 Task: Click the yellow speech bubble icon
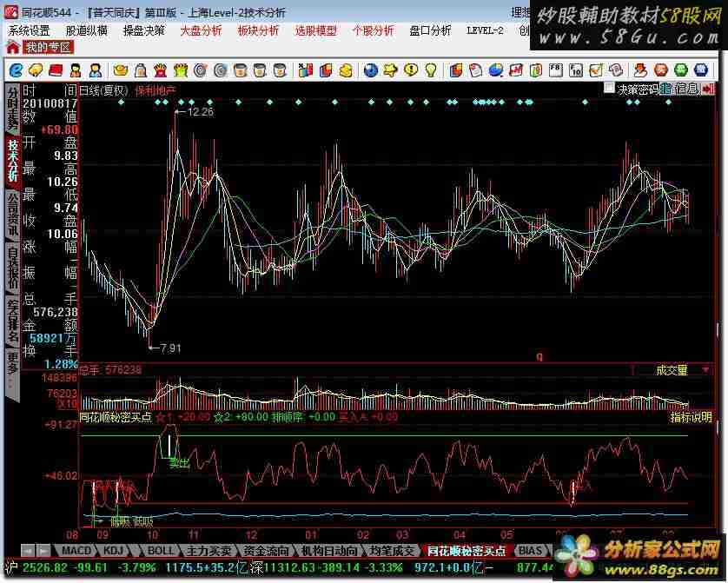pyautogui.click(x=36, y=70)
